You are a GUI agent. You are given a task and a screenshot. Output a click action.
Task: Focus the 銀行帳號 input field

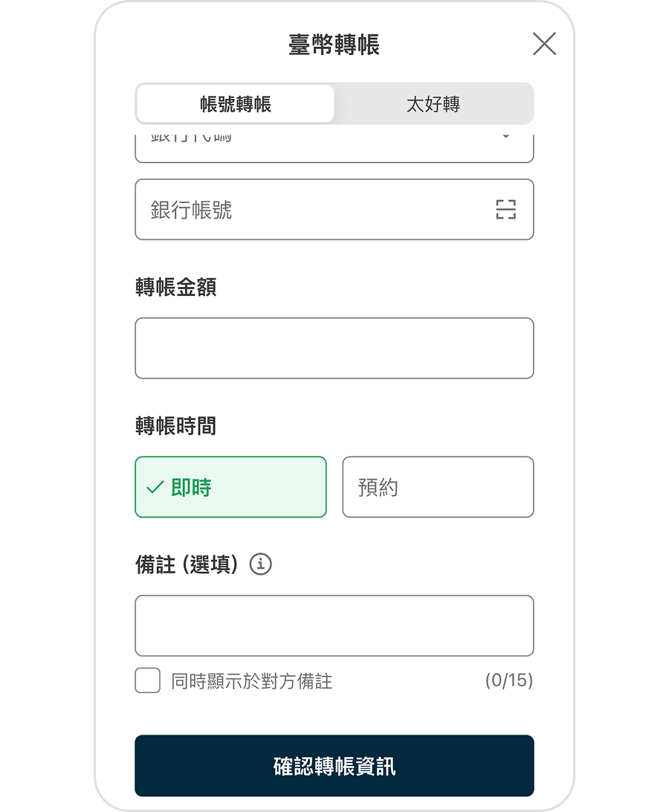[334, 209]
